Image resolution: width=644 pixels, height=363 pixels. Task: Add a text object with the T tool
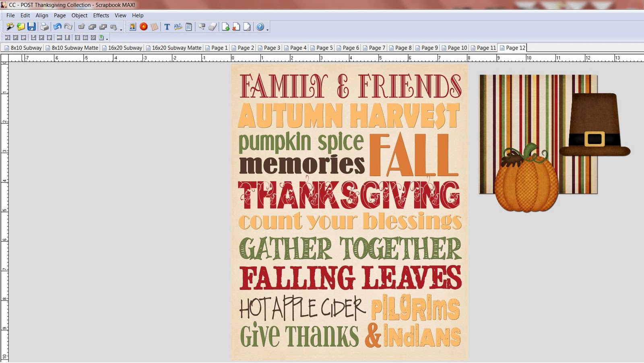[166, 26]
